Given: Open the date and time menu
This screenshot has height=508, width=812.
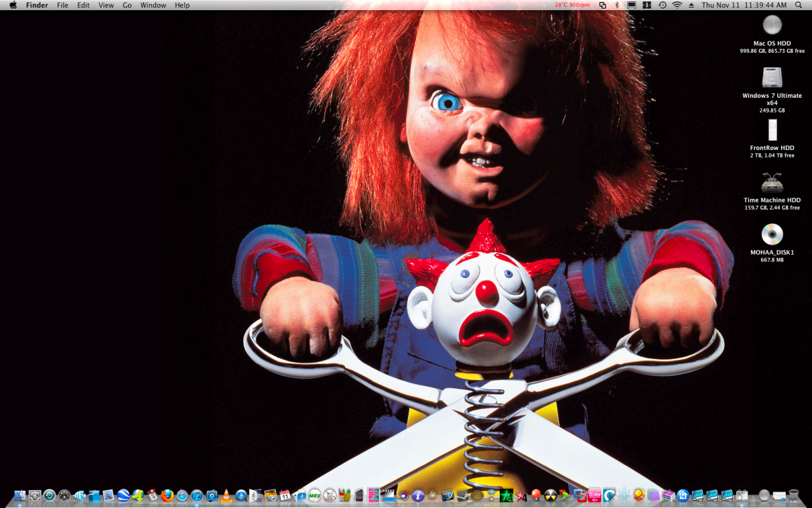Looking at the screenshot, I should (x=744, y=5).
